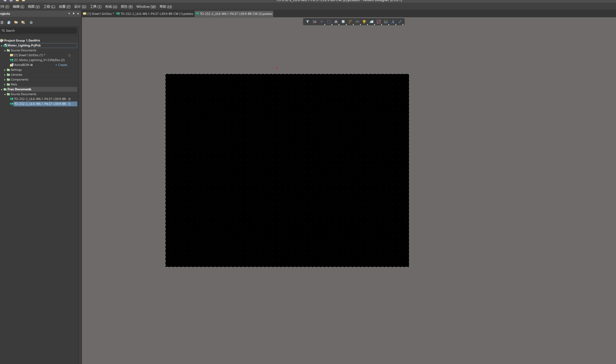The height and width of the screenshot is (364, 616).
Task: Expand the Settings folder
Action: (5, 70)
